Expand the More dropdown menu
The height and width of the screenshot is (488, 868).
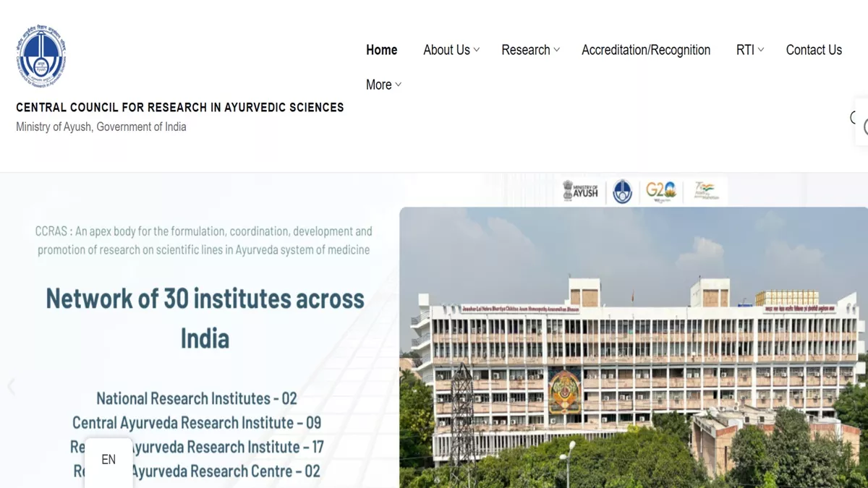383,85
